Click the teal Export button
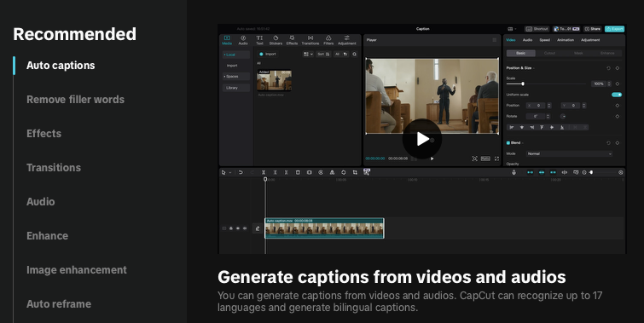This screenshot has height=323, width=644. [x=614, y=29]
